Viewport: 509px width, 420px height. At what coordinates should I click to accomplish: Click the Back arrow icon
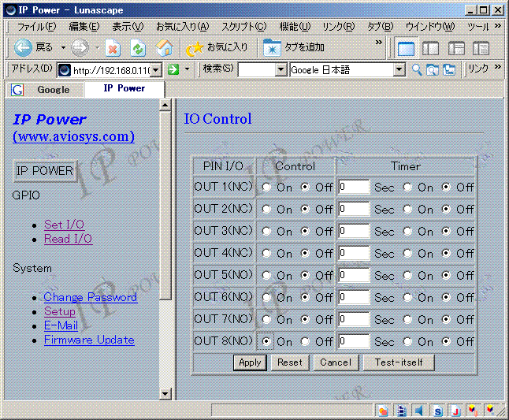click(23, 48)
